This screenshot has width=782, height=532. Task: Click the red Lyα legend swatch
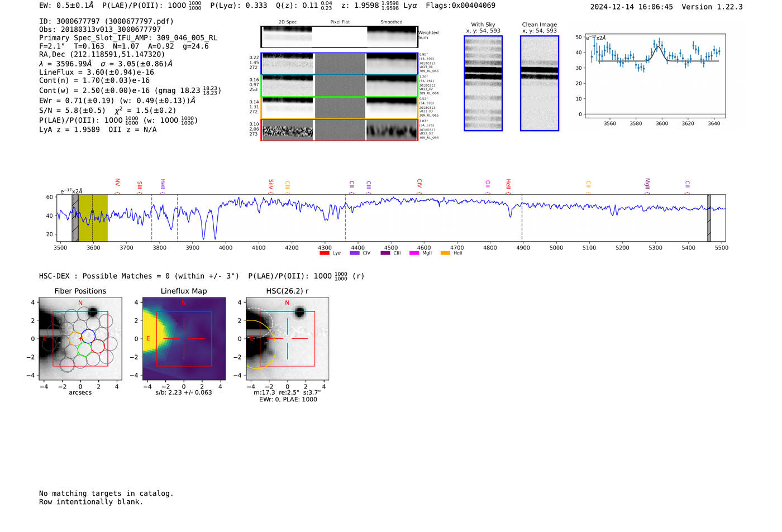pos(324,253)
